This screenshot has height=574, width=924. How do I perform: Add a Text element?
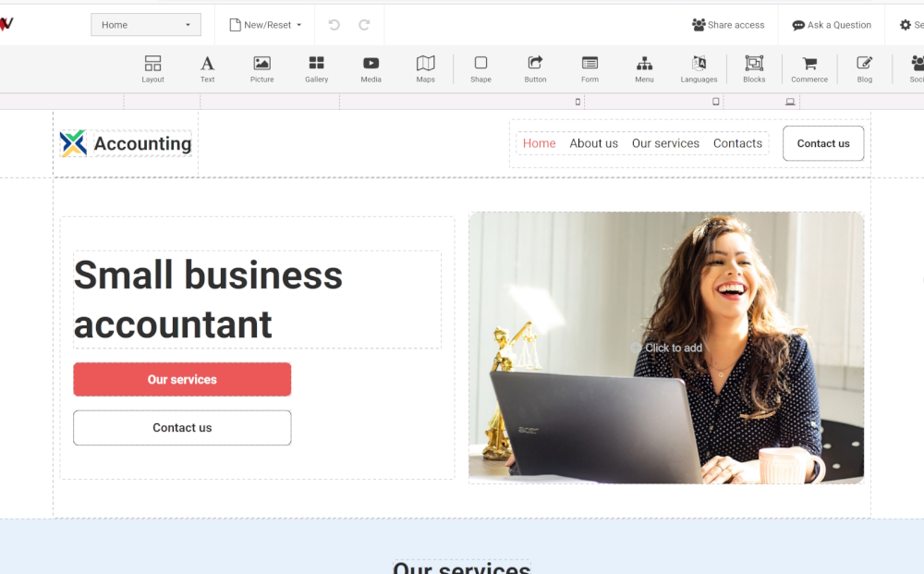pos(207,68)
